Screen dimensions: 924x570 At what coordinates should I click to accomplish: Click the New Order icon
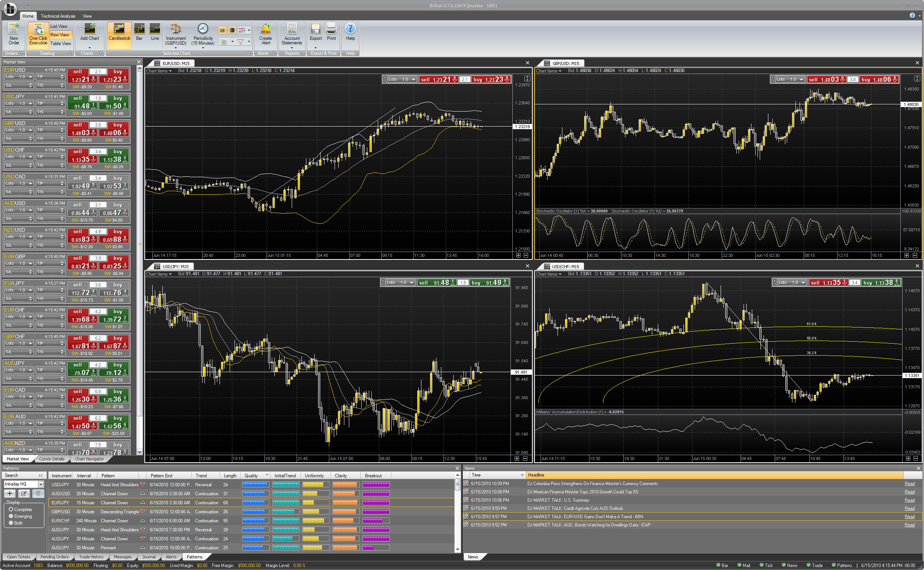point(14,29)
